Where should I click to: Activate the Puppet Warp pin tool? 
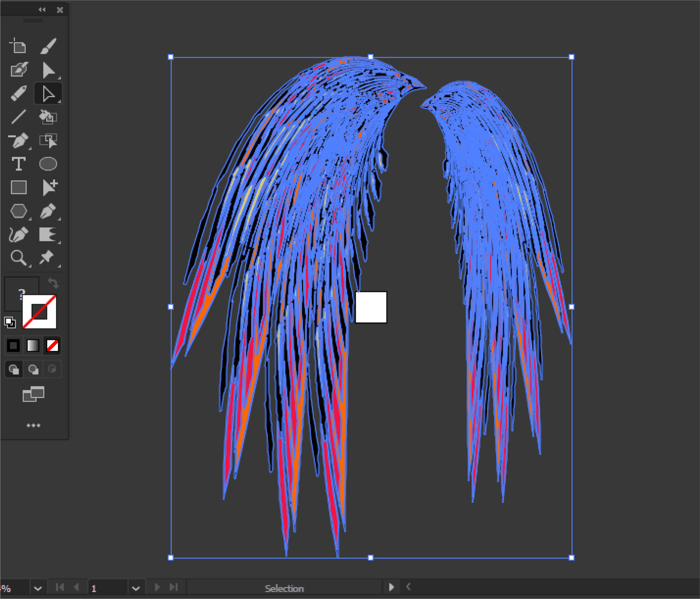coord(47,257)
